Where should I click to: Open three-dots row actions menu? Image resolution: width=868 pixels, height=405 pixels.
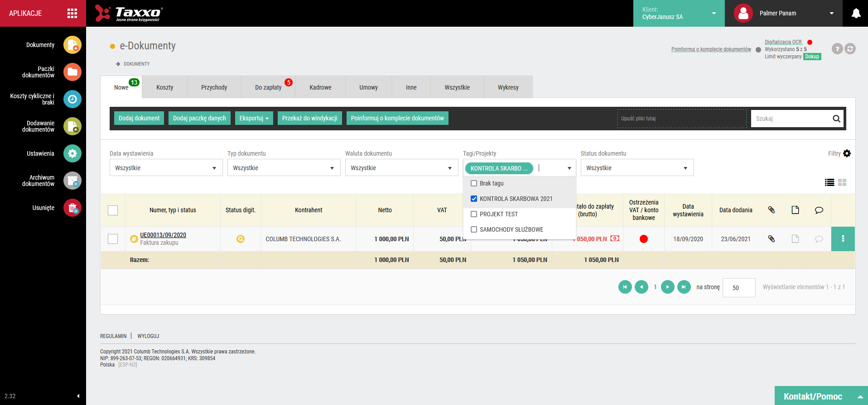[843, 239]
